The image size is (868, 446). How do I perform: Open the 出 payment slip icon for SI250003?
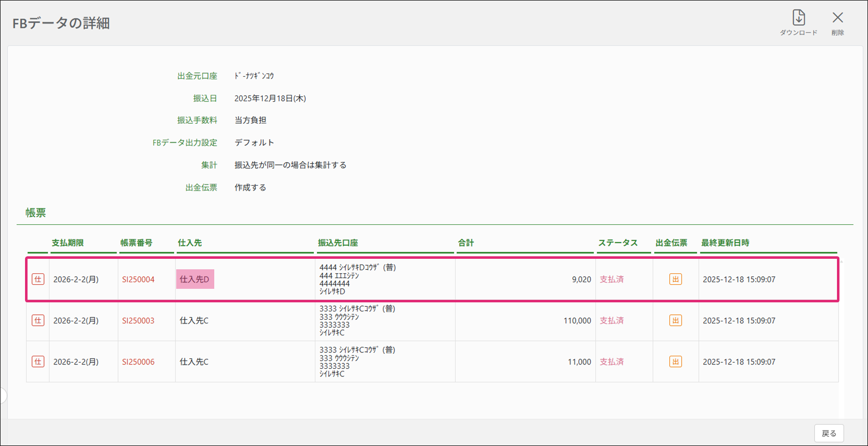click(x=675, y=320)
